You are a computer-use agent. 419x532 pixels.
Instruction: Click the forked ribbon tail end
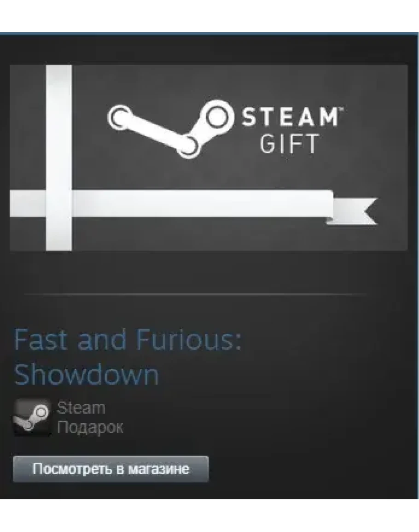point(353,211)
